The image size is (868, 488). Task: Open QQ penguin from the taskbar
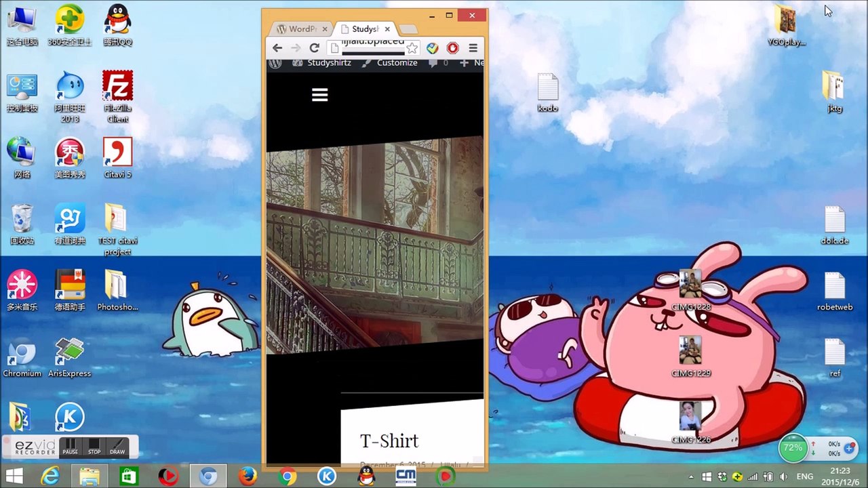(366, 477)
